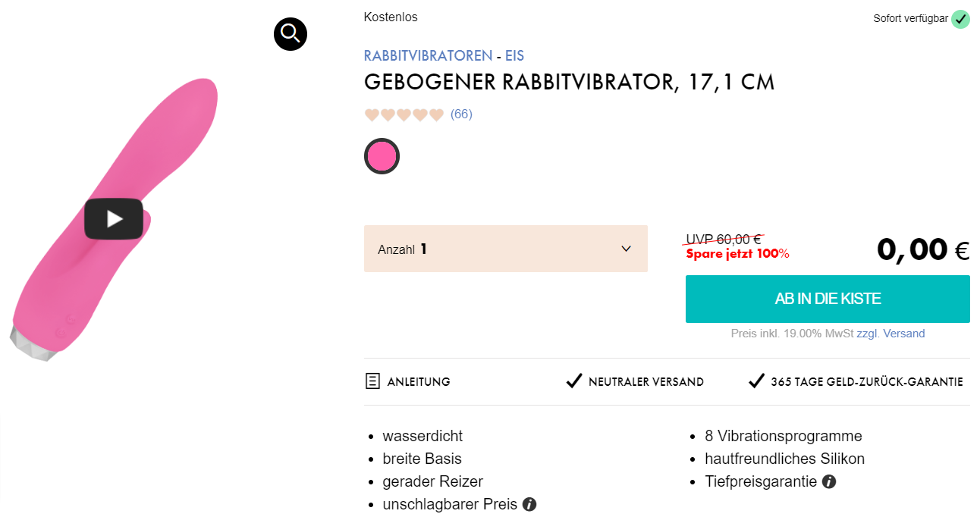Click the Anleitung label text
Image resolution: width=980 pixels, height=517 pixels.
(419, 382)
